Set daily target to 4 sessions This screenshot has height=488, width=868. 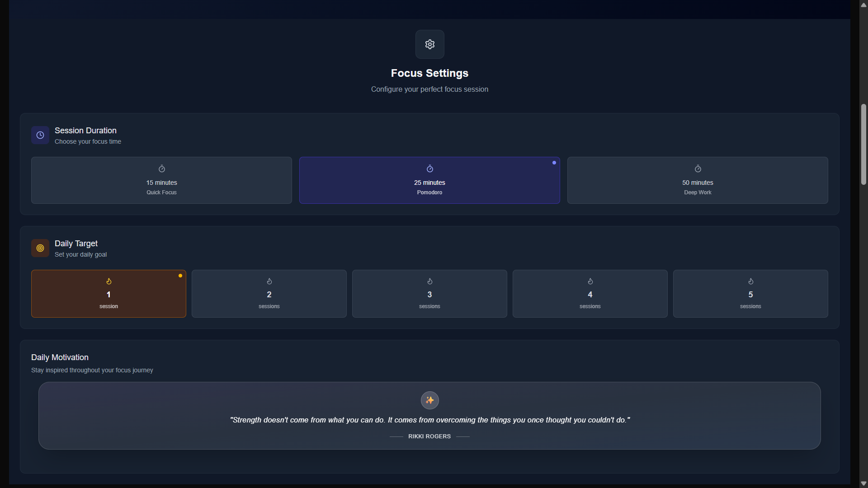590,294
